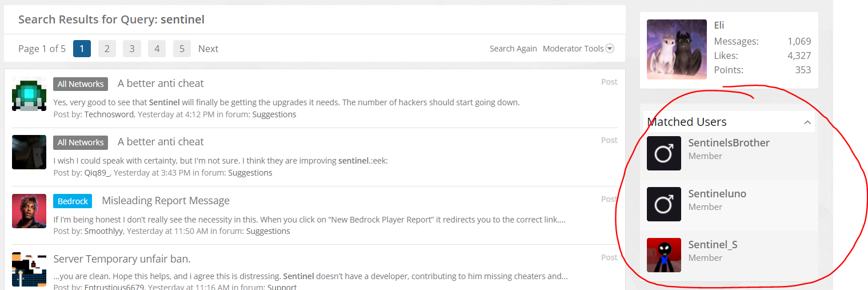Open the Misleading Report Message thread

click(x=166, y=201)
